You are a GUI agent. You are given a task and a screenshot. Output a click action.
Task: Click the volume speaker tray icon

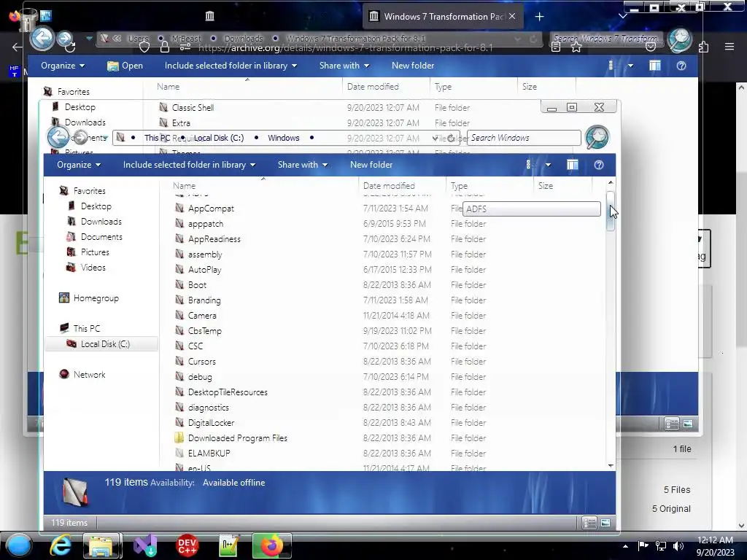(678, 545)
